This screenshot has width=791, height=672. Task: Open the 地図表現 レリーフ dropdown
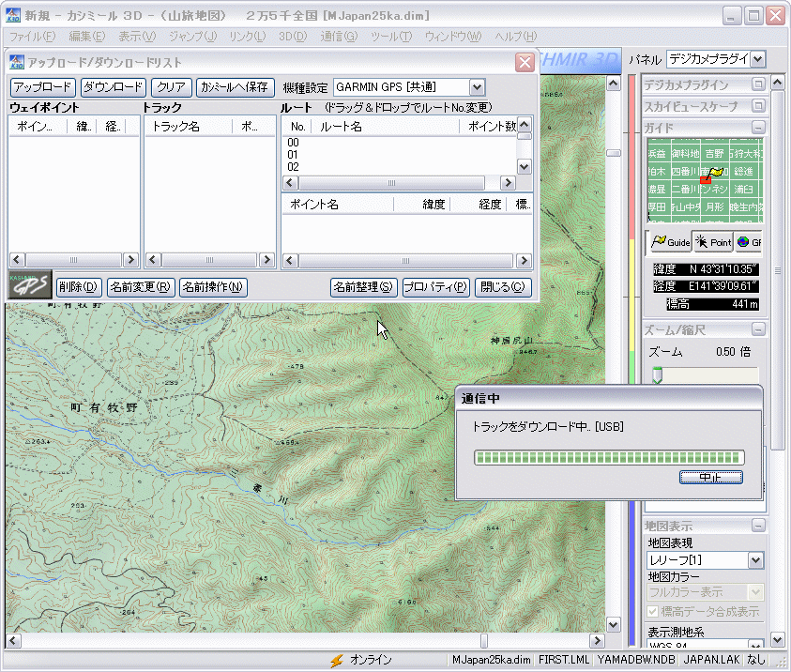[x=755, y=560]
